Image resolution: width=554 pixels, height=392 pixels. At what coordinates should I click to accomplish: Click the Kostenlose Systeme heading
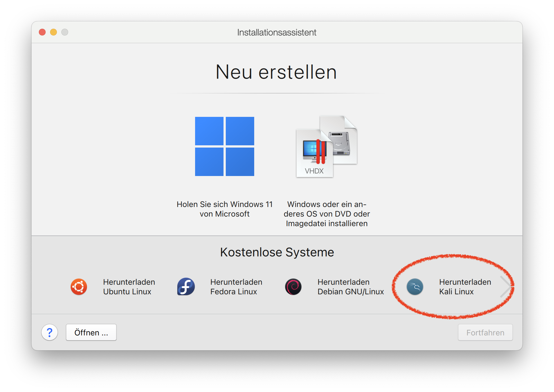click(x=277, y=252)
